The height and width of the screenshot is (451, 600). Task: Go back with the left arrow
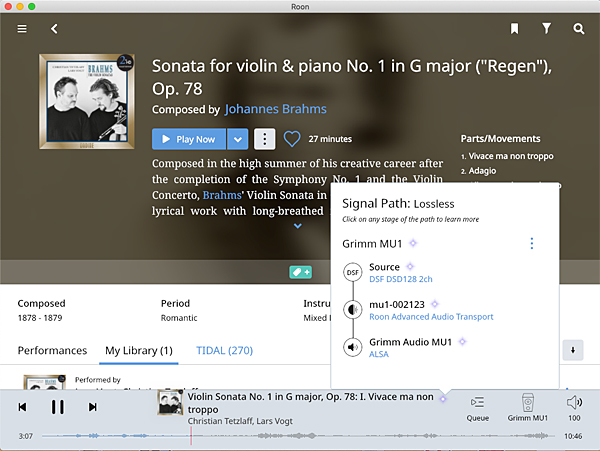click(54, 29)
